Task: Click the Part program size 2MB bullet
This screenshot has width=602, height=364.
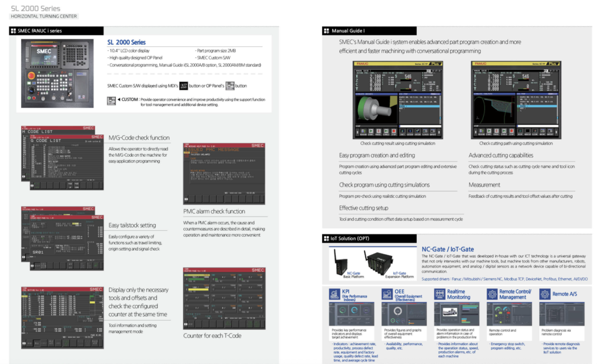Action: [216, 50]
